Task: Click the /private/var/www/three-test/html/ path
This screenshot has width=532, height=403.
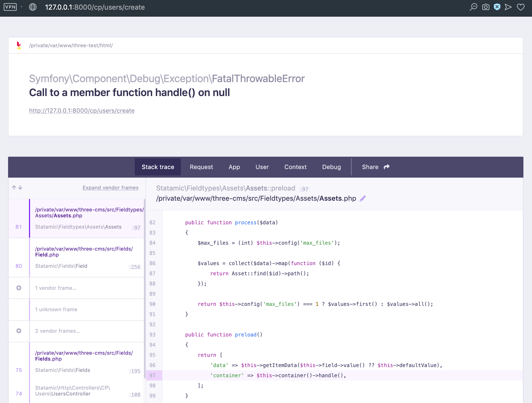Action: [x=71, y=45]
